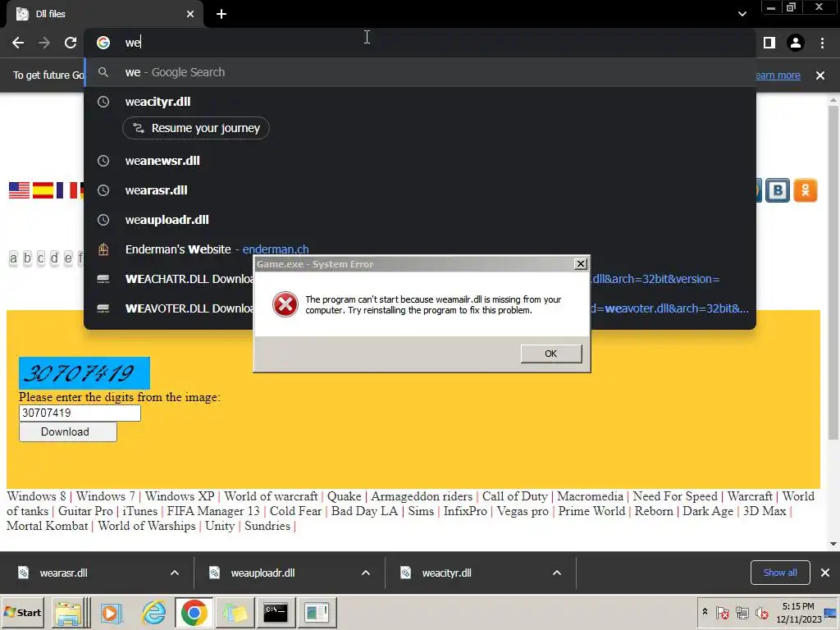This screenshot has width=840, height=630.
Task: Click the page vertical scrollbar down arrow
Action: (x=833, y=544)
